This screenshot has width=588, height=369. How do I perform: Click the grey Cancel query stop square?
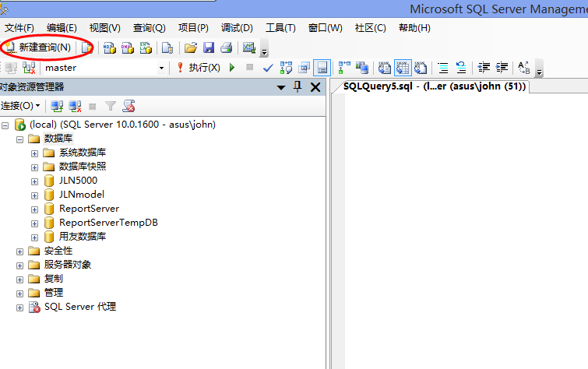pyautogui.click(x=250, y=67)
